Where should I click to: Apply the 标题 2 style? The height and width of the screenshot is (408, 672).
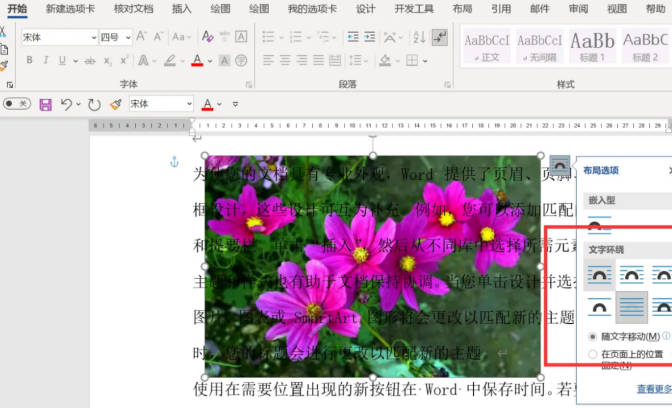tap(645, 46)
